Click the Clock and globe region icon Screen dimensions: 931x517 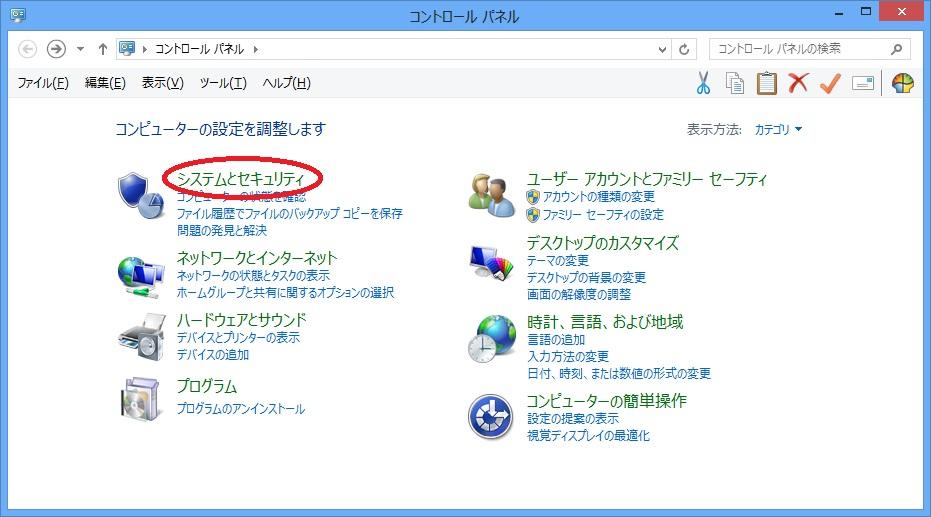coord(492,339)
